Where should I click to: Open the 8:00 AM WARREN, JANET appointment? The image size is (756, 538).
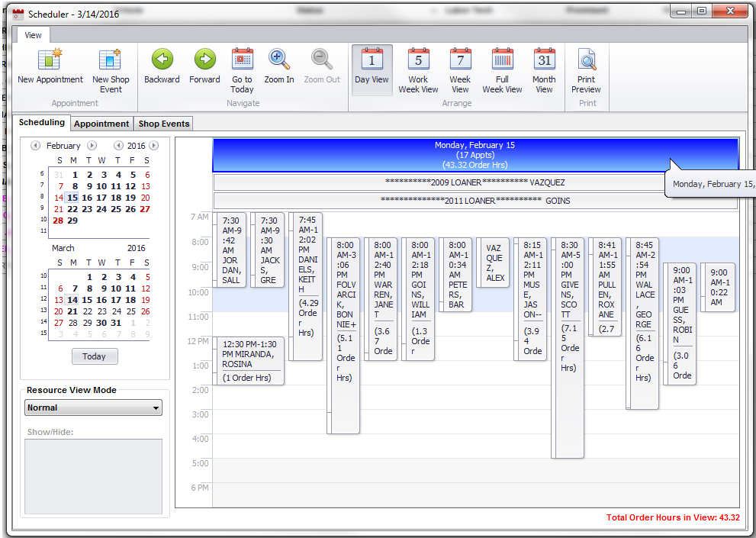coord(381,299)
